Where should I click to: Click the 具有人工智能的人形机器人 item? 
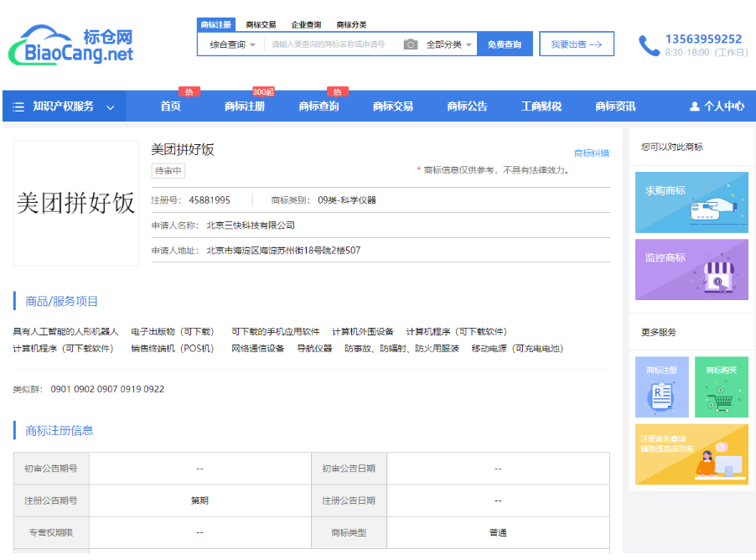point(65,332)
